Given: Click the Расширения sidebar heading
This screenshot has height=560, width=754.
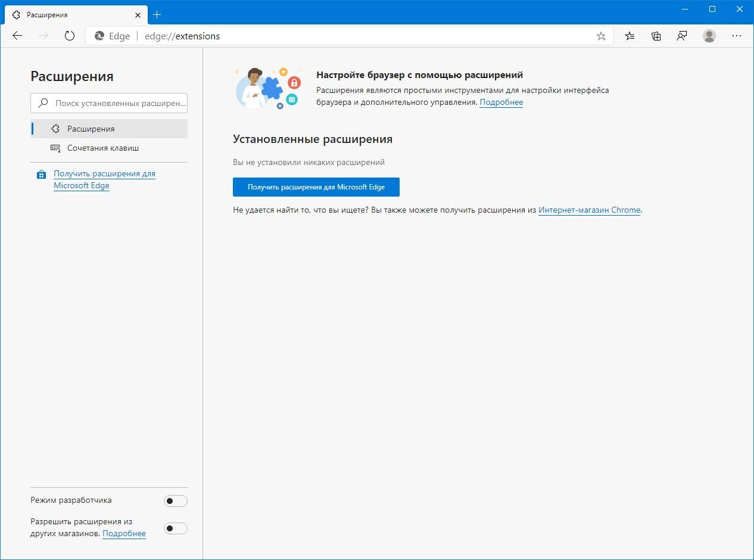Looking at the screenshot, I should 72,76.
